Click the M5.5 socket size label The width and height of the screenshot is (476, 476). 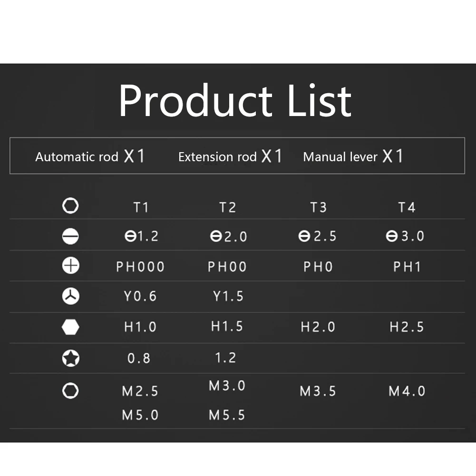[227, 415]
